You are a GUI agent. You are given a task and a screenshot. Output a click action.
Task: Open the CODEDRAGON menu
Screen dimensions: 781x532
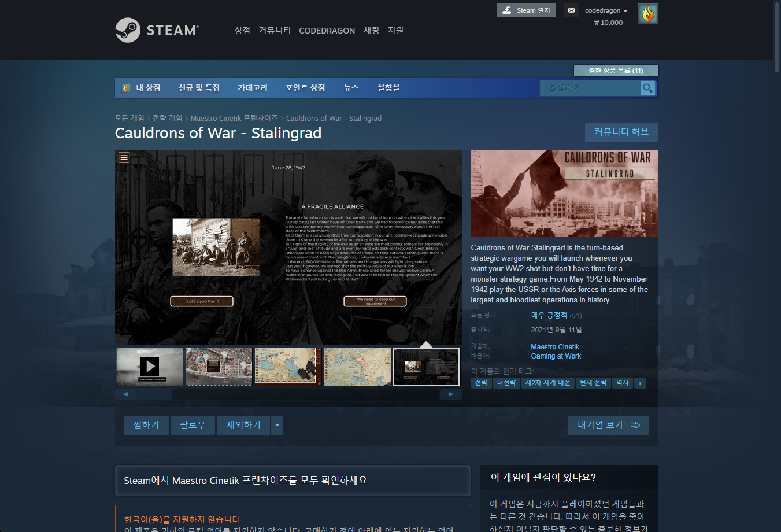[x=327, y=31]
